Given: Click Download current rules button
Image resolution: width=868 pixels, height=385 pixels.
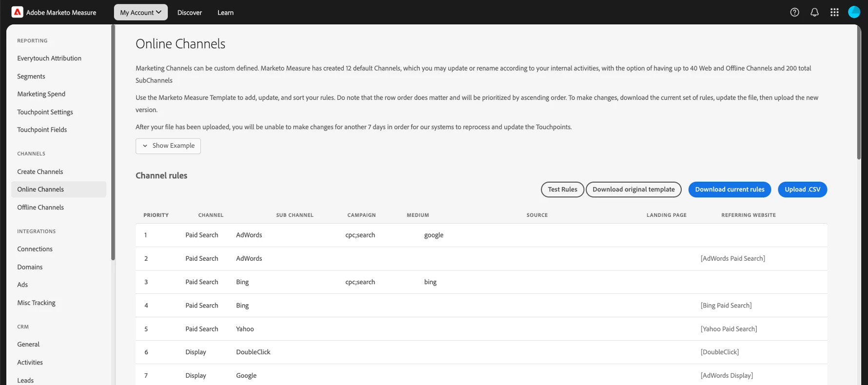Looking at the screenshot, I should pos(730,190).
